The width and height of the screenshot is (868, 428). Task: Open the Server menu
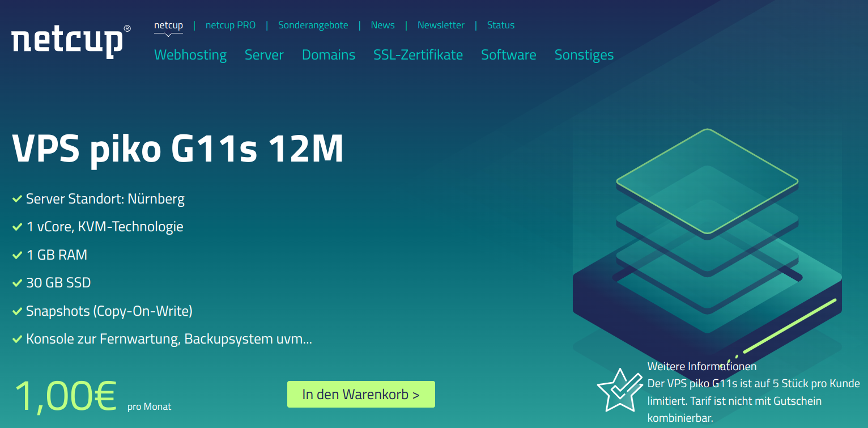click(x=264, y=55)
